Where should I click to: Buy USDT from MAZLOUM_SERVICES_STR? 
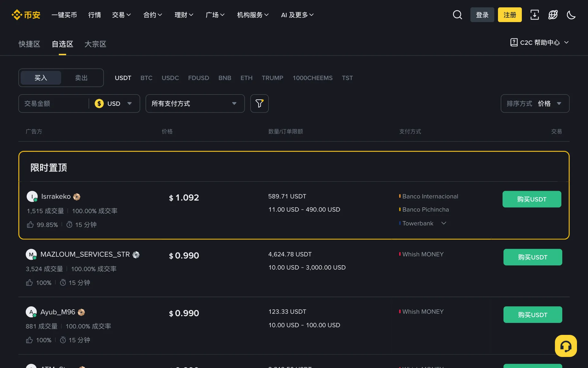533,257
